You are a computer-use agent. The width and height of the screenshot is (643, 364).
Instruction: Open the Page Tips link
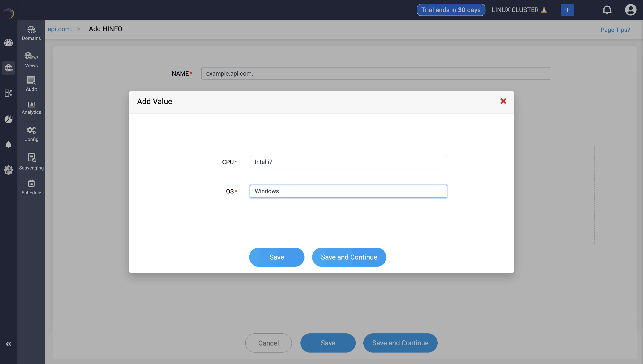pyautogui.click(x=615, y=30)
